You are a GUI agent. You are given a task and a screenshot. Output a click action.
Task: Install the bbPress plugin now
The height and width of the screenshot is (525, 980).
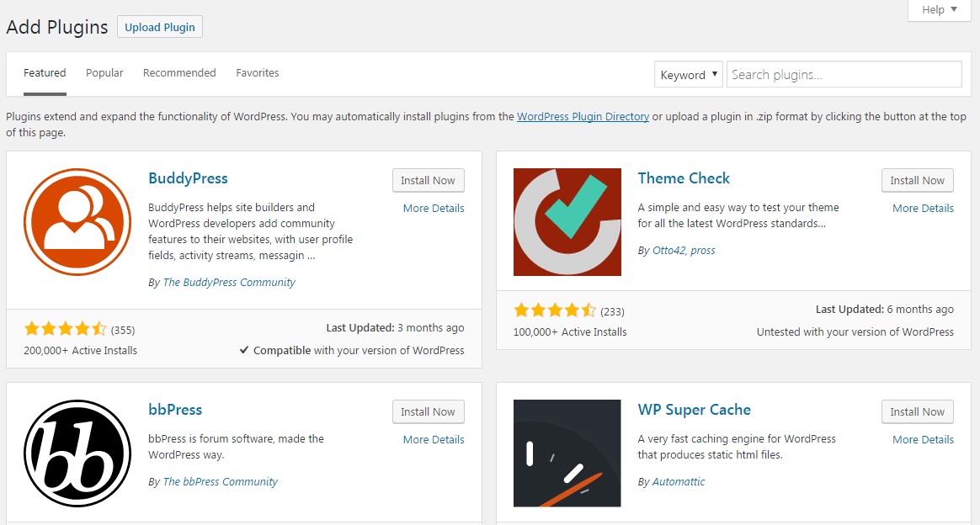(x=429, y=411)
